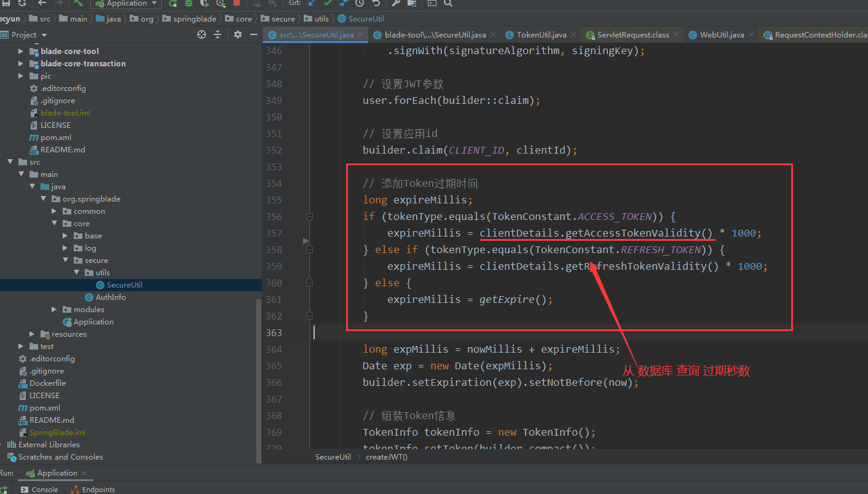Open Project panel settings gear

[238, 35]
